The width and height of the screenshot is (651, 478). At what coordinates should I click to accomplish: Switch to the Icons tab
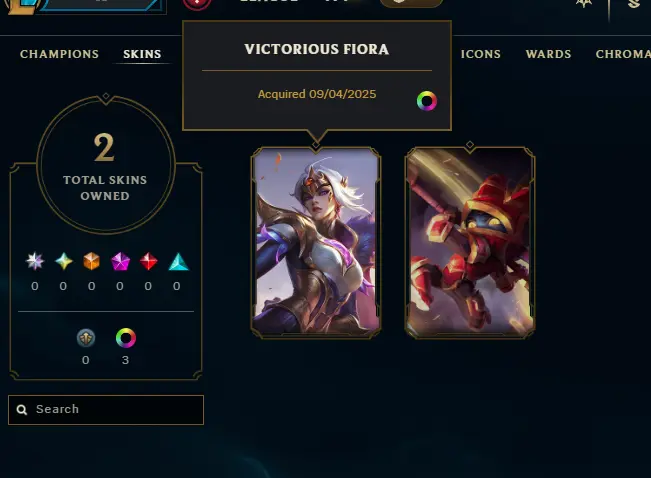pyautogui.click(x=480, y=54)
